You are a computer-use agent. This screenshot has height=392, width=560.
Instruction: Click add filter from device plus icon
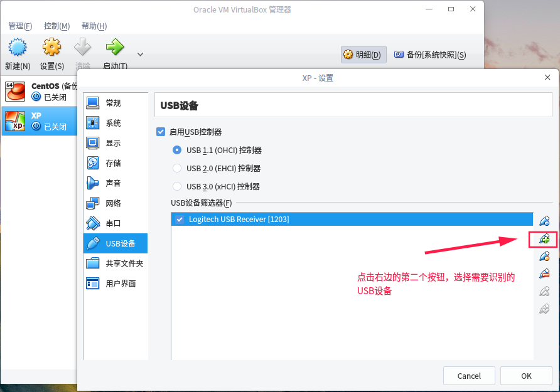pyautogui.click(x=544, y=238)
